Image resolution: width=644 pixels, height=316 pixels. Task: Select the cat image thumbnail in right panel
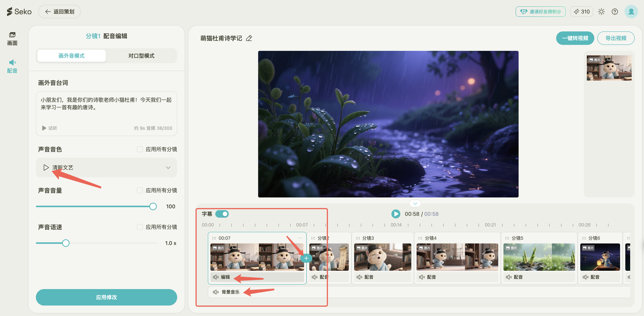pos(609,68)
